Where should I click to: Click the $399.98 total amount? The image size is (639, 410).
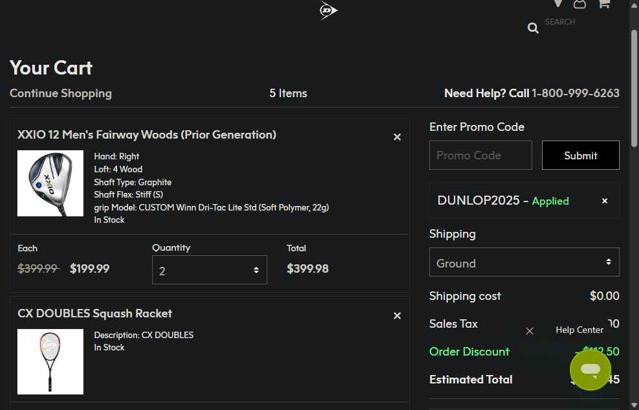308,269
